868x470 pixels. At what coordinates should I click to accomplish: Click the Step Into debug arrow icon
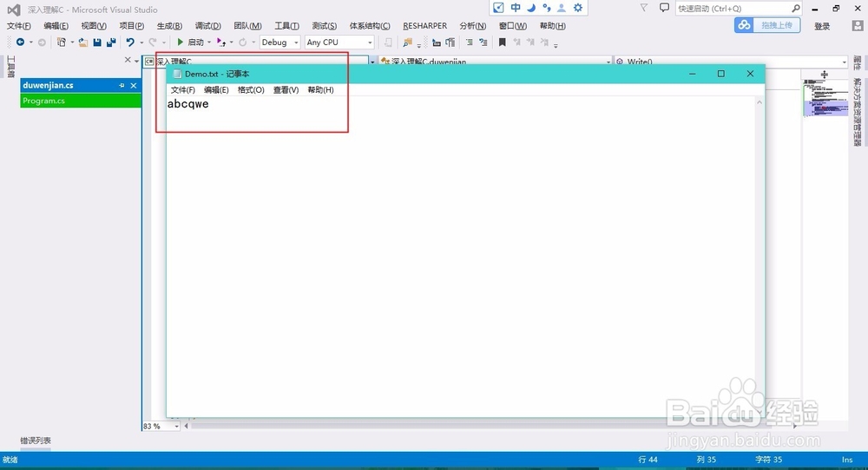click(220, 42)
